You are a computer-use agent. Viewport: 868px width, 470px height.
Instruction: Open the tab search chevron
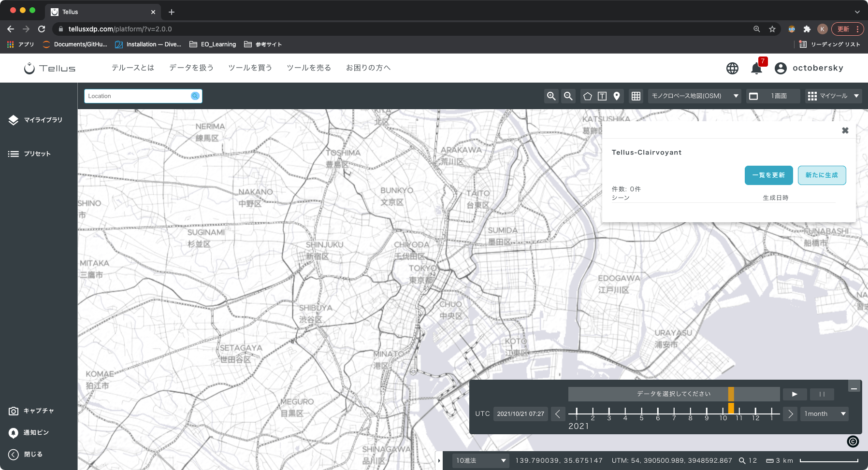(x=857, y=12)
